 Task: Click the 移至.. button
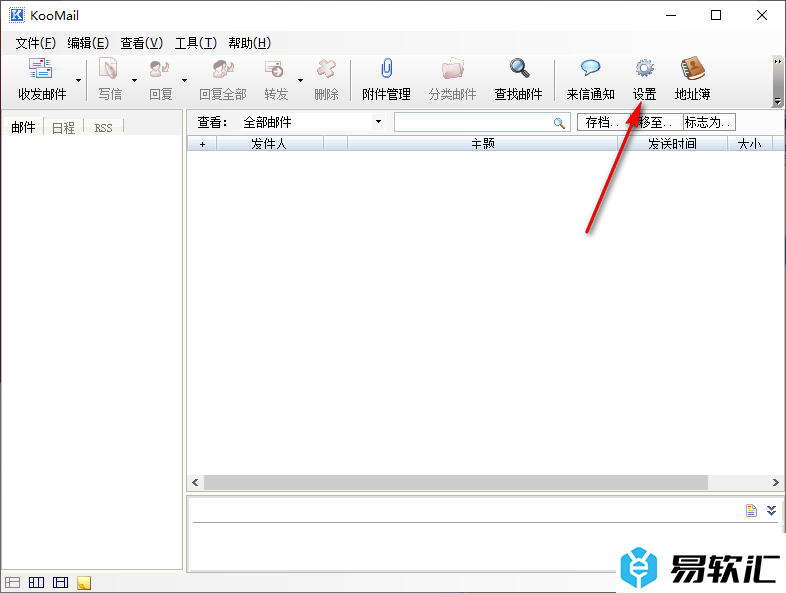[x=656, y=122]
